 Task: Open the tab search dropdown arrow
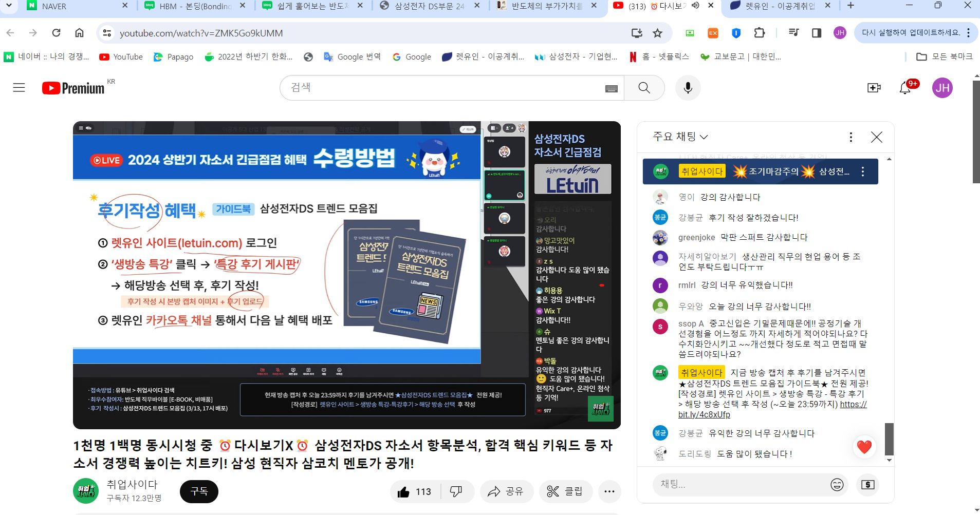pos(9,6)
